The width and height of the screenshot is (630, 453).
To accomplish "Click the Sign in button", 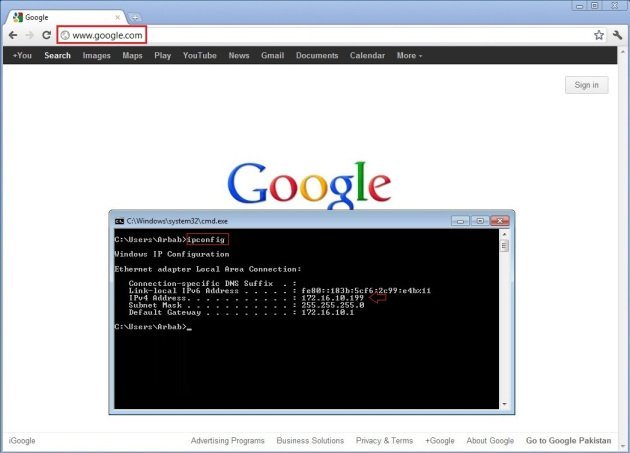I will (x=587, y=85).
